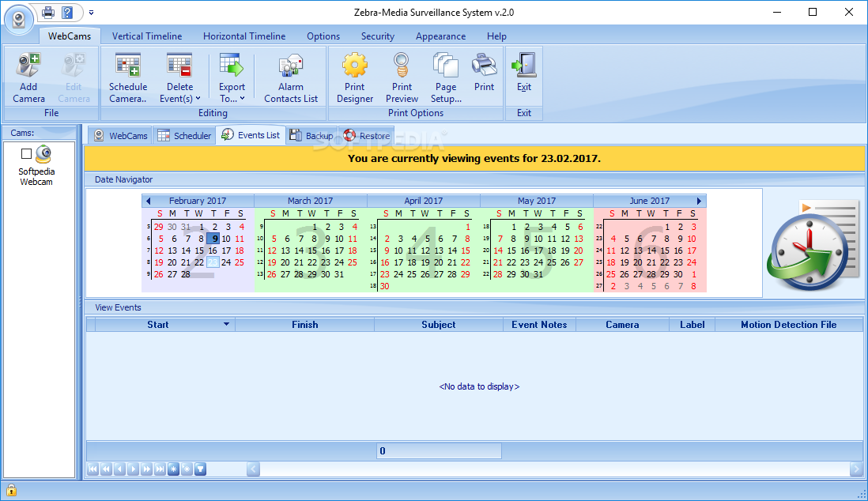The width and height of the screenshot is (868, 501).
Task: Jump to next page of records
Action: (147, 469)
